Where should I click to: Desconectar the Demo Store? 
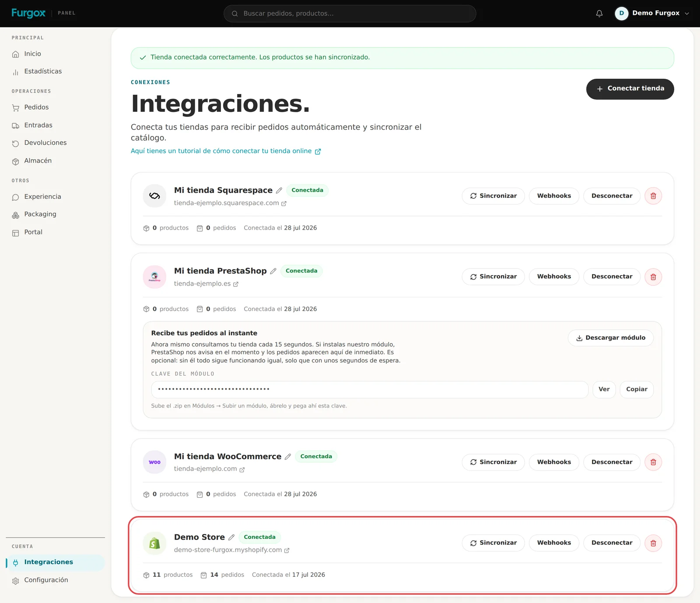(612, 543)
